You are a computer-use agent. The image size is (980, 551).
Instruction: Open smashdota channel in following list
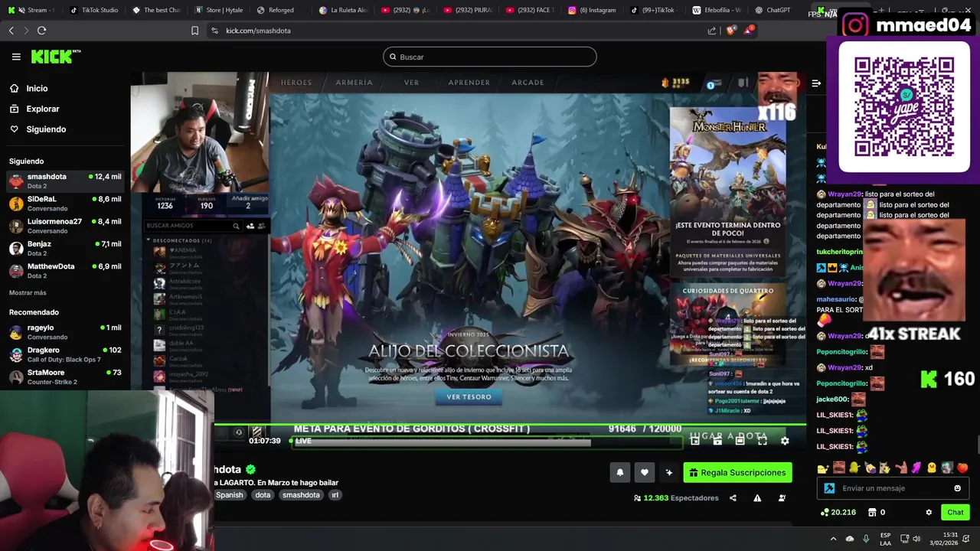65,181
